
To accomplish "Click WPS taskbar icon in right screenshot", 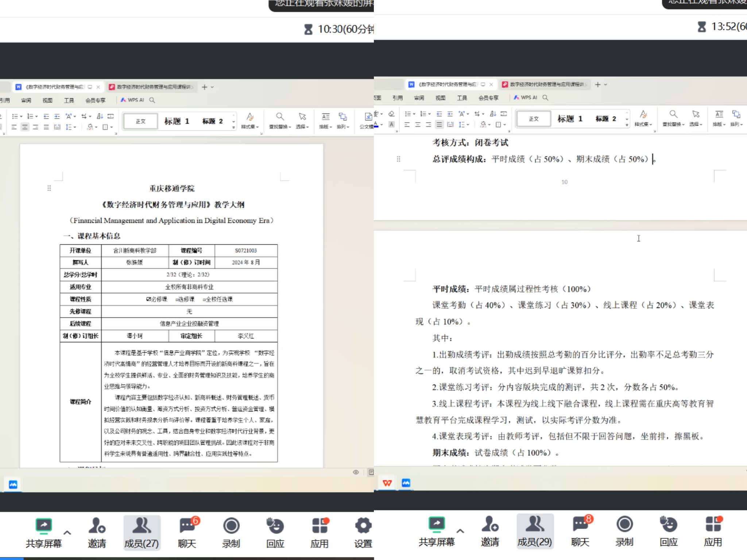I will pos(387,483).
